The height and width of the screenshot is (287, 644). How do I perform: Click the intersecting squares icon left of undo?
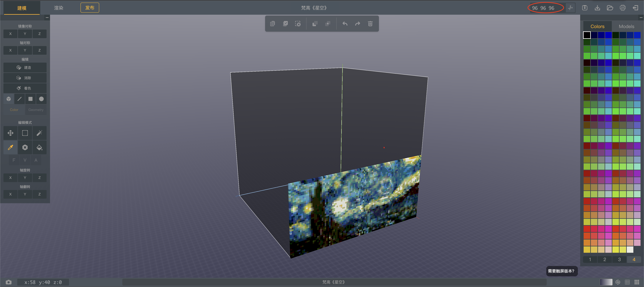click(327, 23)
